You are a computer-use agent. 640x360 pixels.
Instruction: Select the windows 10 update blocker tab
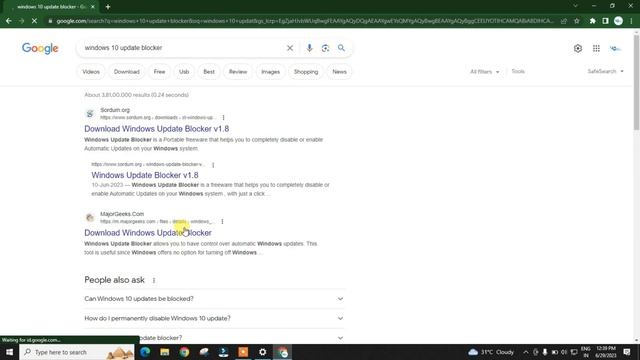coord(52,7)
